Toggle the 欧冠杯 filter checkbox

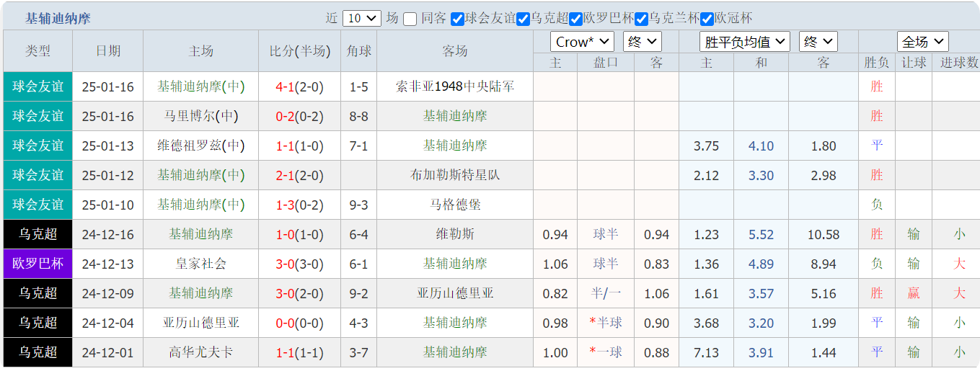click(x=707, y=19)
